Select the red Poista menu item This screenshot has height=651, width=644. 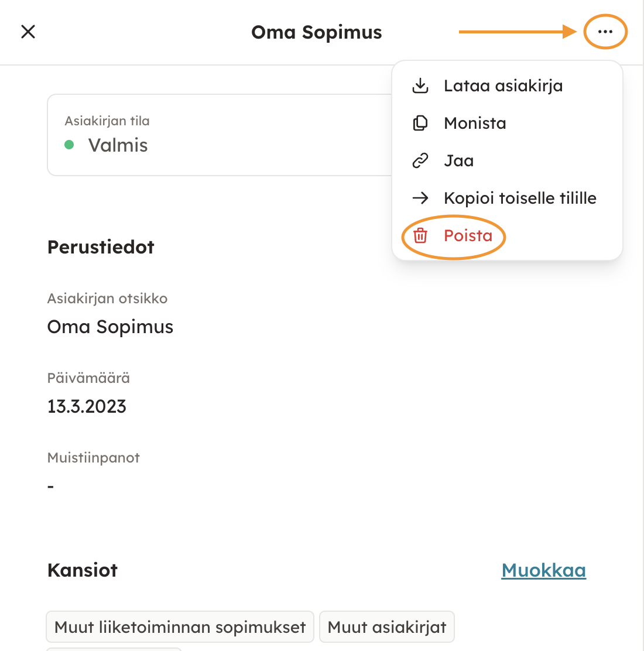[468, 236]
